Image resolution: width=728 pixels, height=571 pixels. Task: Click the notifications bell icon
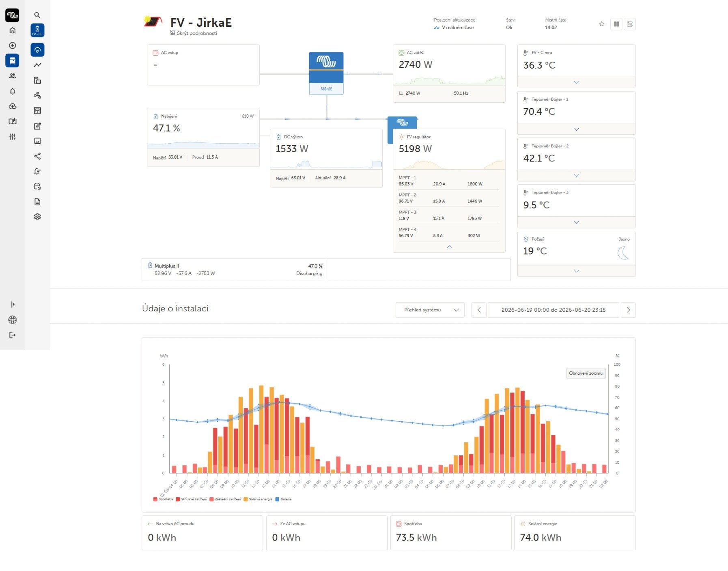point(13,91)
